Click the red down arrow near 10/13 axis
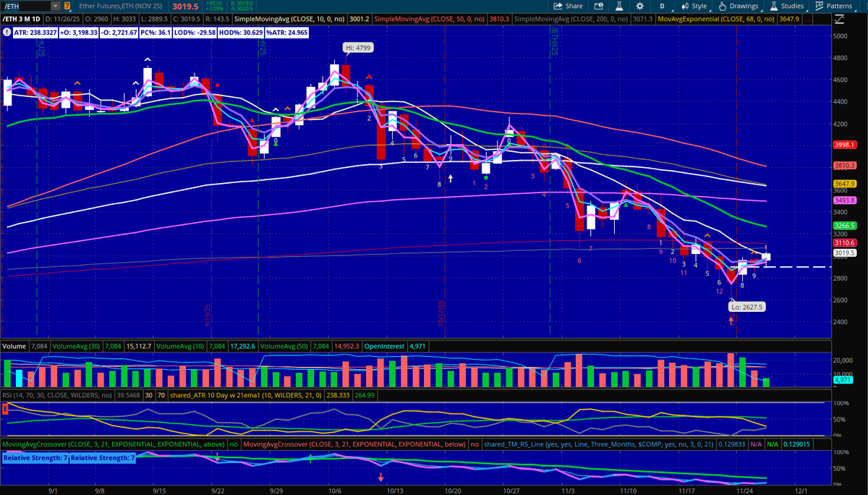868x495 pixels. click(381, 477)
